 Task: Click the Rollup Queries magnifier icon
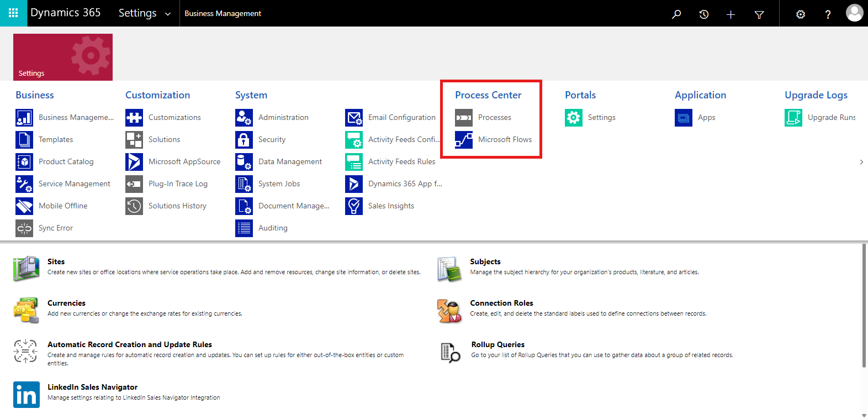tap(451, 353)
